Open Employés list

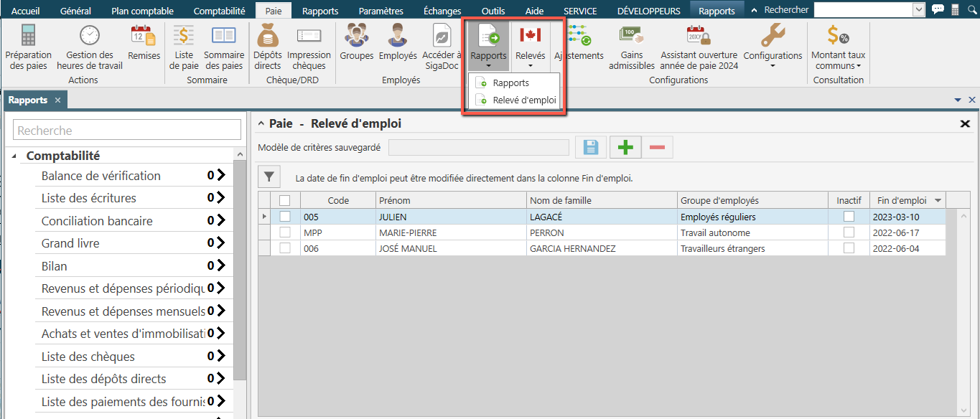398,43
